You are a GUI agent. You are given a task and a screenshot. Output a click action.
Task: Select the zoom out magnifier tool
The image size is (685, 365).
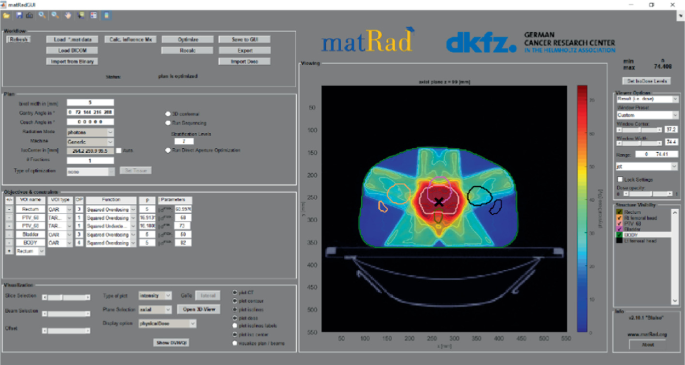pyautogui.click(x=55, y=16)
